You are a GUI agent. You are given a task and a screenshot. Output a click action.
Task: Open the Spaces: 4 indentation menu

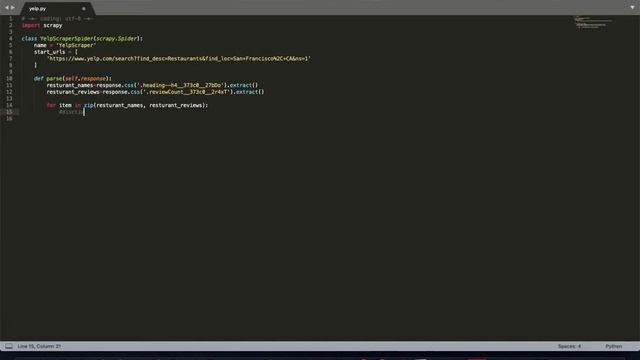click(569, 346)
